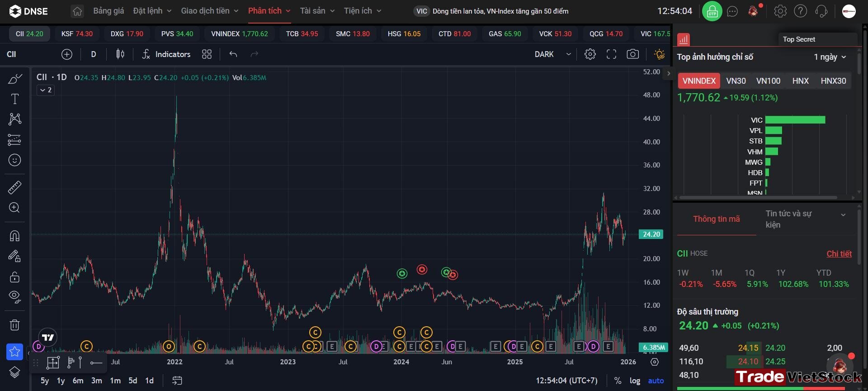Toggle log scale on price axis
Viewport: 868px width, 391px height.
coord(635,381)
